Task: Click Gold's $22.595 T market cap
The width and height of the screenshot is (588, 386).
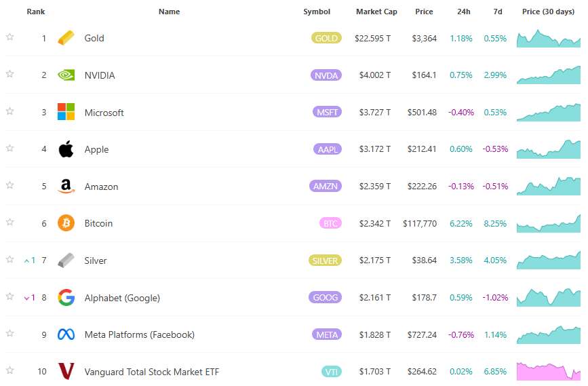Action: click(372, 38)
